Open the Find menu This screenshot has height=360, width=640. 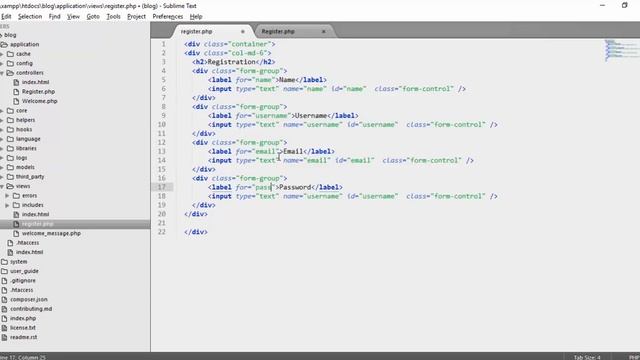[54, 16]
